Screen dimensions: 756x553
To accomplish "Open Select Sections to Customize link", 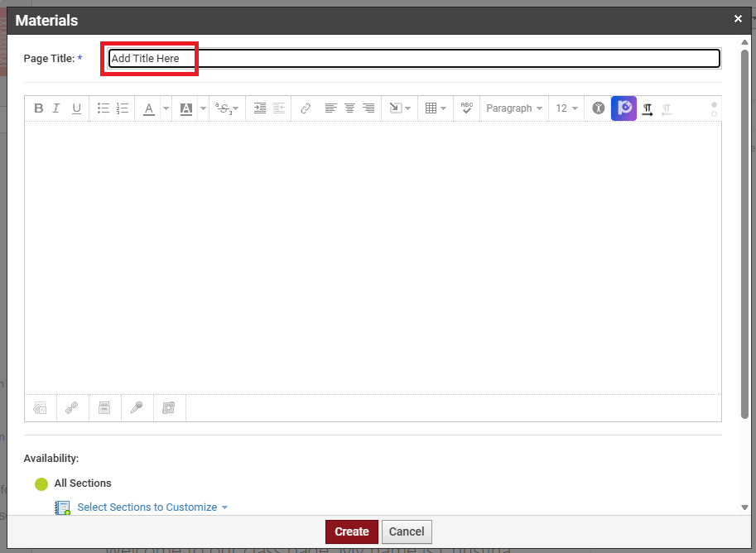I will (x=147, y=507).
